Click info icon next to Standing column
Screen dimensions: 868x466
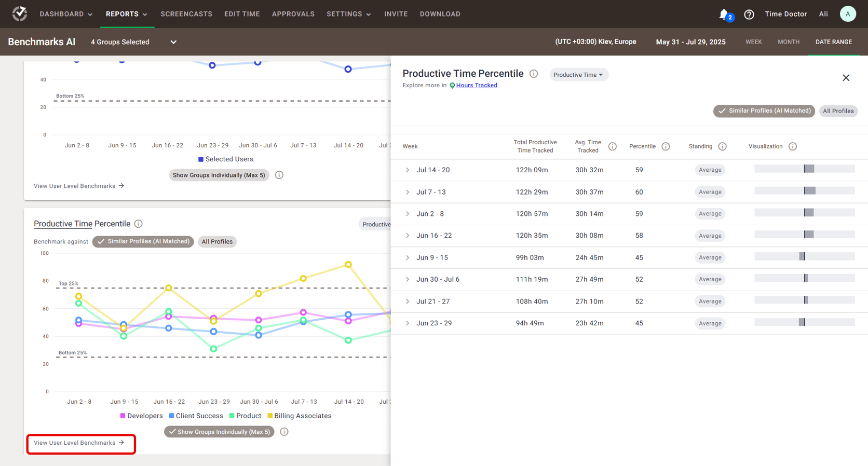pos(722,146)
